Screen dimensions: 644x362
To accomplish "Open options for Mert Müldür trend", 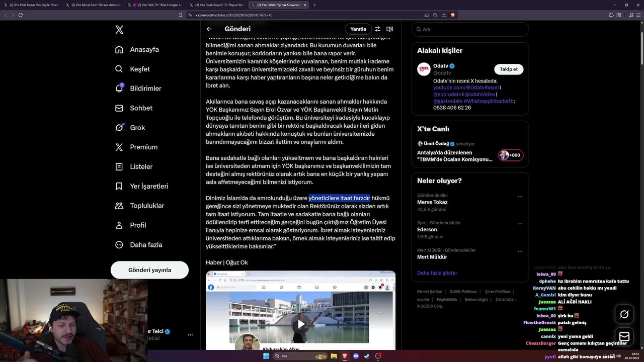I will 520,251.
